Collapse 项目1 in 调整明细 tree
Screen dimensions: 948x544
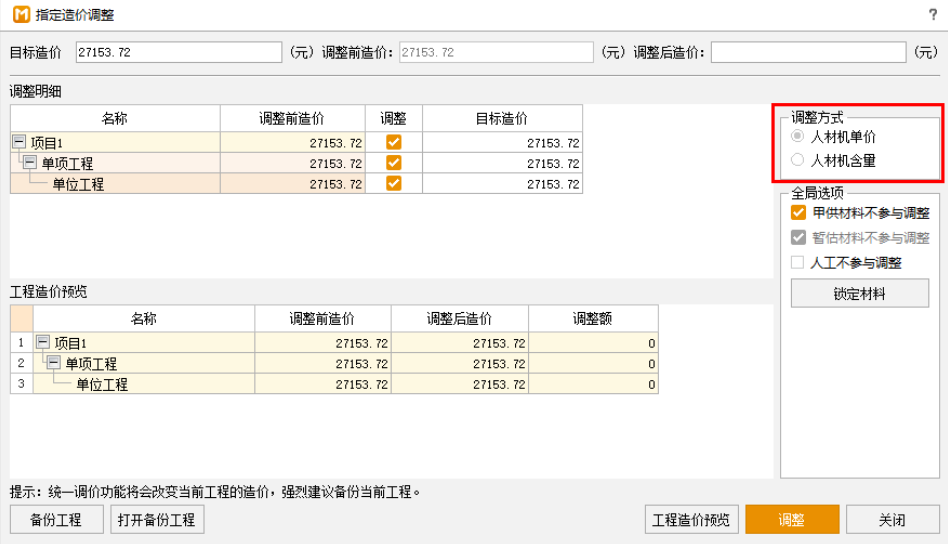19,142
